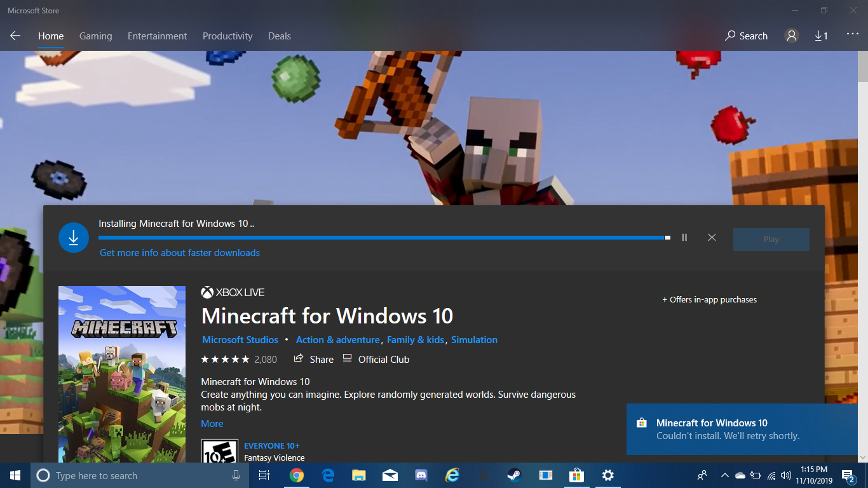This screenshot has width=868, height=488.
Task: Click the ESRB Everyone 10+ rating badge
Action: 220,451
